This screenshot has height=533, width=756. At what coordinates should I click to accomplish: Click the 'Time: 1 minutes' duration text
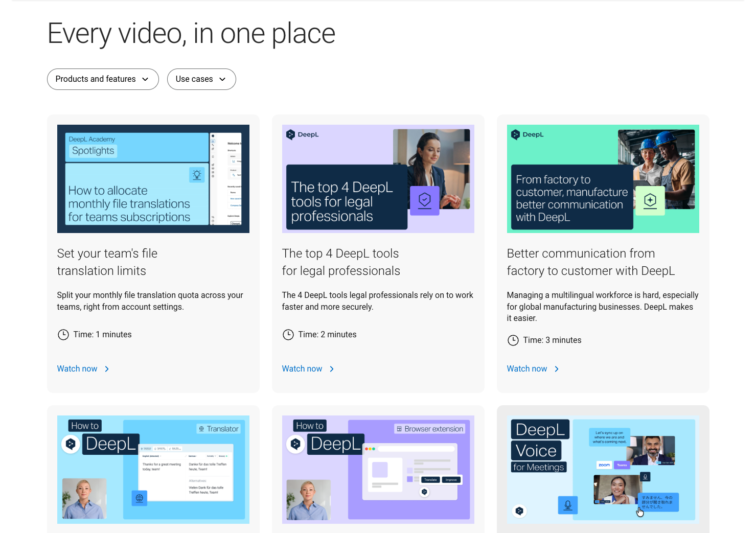click(x=102, y=335)
